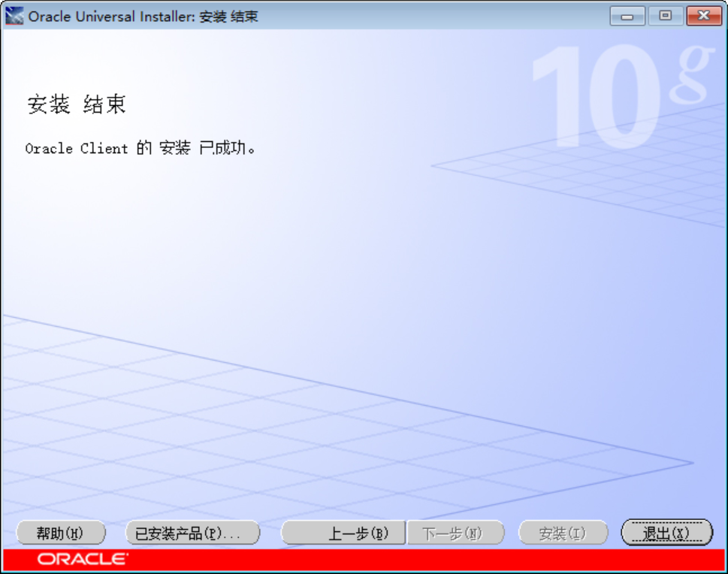Image resolution: width=728 pixels, height=574 pixels.
Task: Go back with 上一步(B) button
Action: (343, 533)
